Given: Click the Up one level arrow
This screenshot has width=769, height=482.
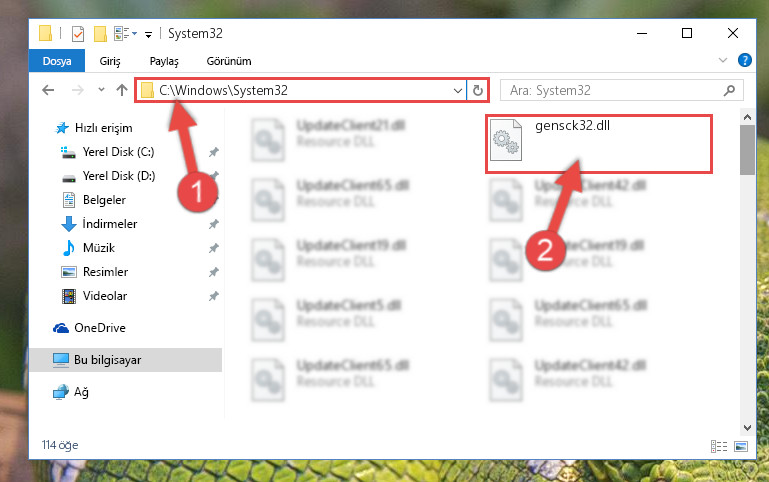Looking at the screenshot, I should (122, 90).
